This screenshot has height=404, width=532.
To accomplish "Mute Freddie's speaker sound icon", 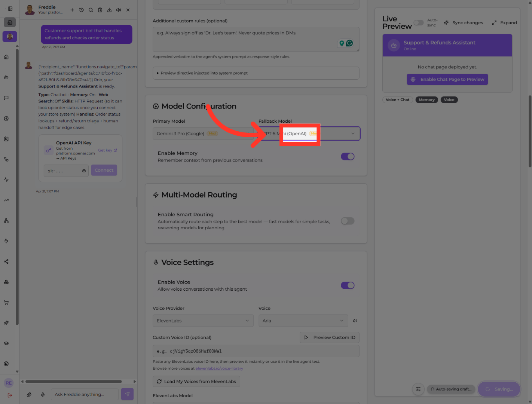I will point(119,10).
